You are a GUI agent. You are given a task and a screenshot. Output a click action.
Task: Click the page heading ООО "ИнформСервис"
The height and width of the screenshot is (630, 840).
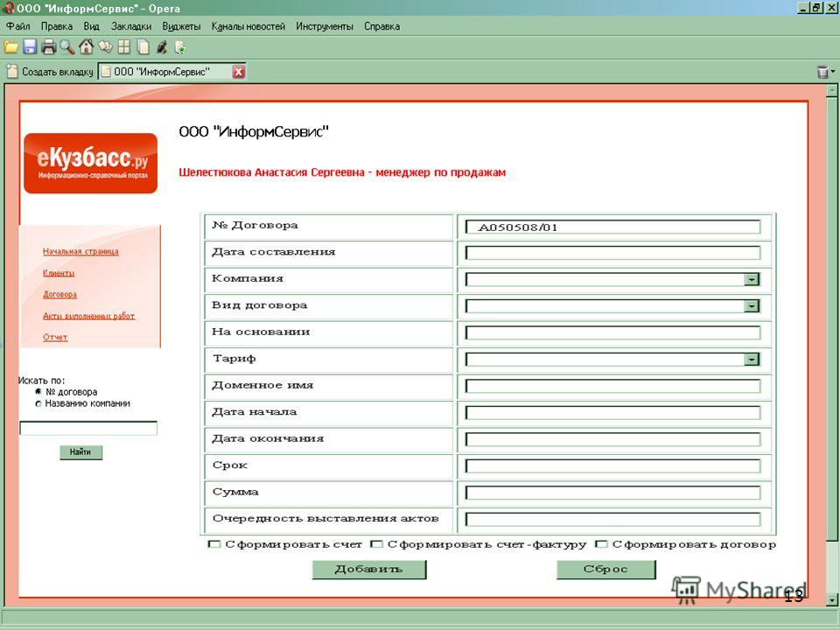click(x=254, y=132)
